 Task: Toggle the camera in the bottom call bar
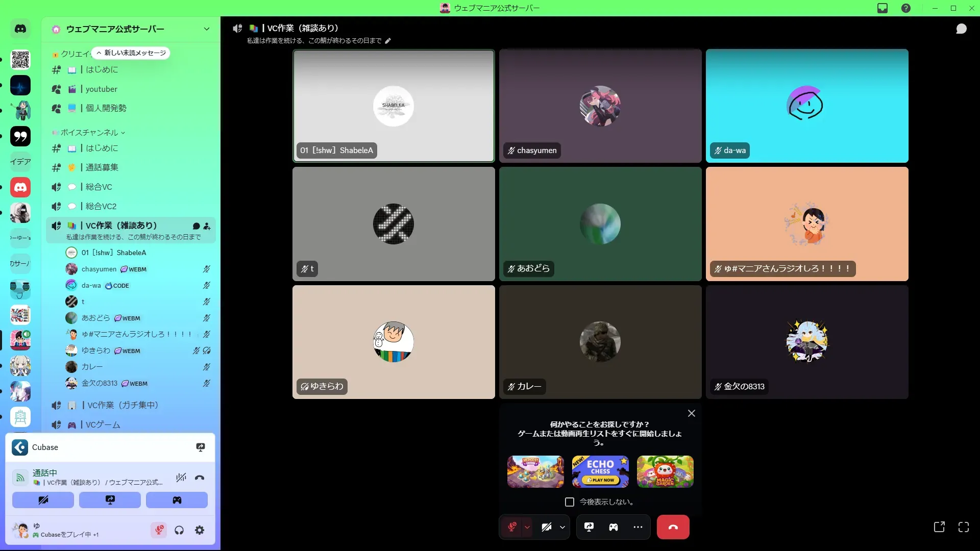[x=547, y=527]
